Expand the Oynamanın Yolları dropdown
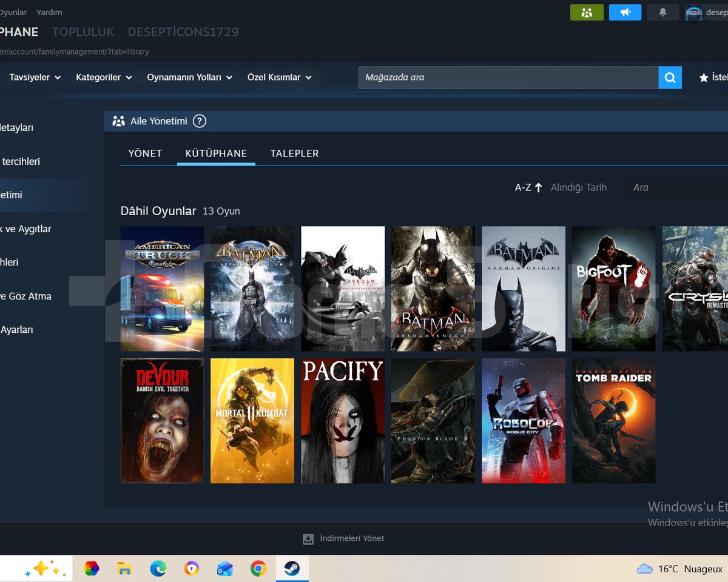This screenshot has height=582, width=728. click(189, 77)
